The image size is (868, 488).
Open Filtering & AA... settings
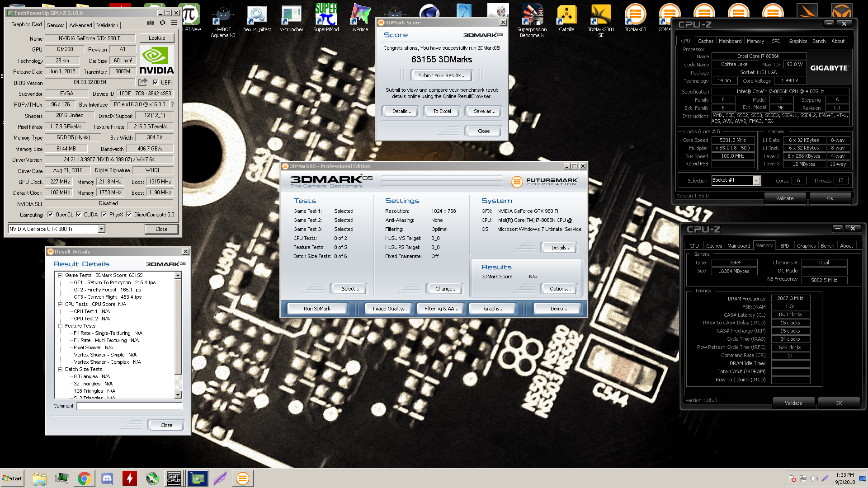tap(441, 309)
